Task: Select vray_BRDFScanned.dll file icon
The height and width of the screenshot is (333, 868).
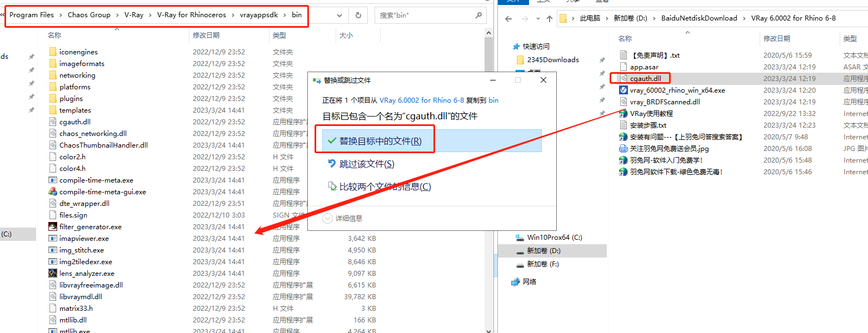Action: (x=623, y=102)
